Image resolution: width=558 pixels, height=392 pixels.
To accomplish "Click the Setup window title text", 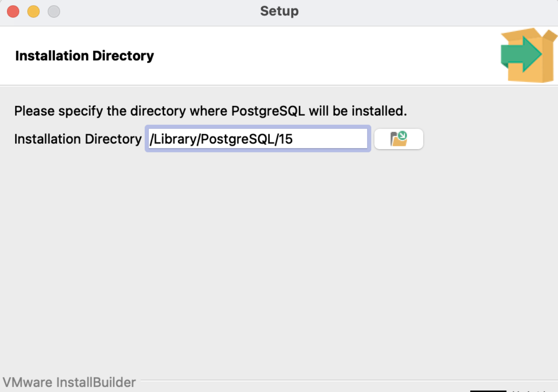I will 279,11.
